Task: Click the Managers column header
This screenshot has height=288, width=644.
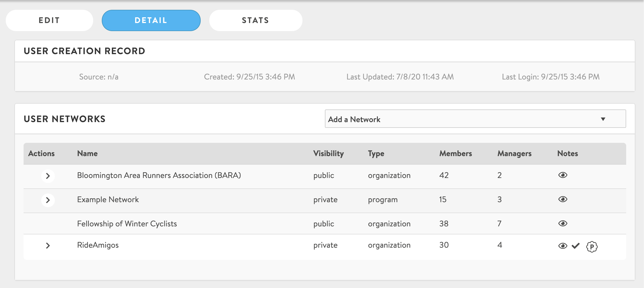Action: point(514,154)
